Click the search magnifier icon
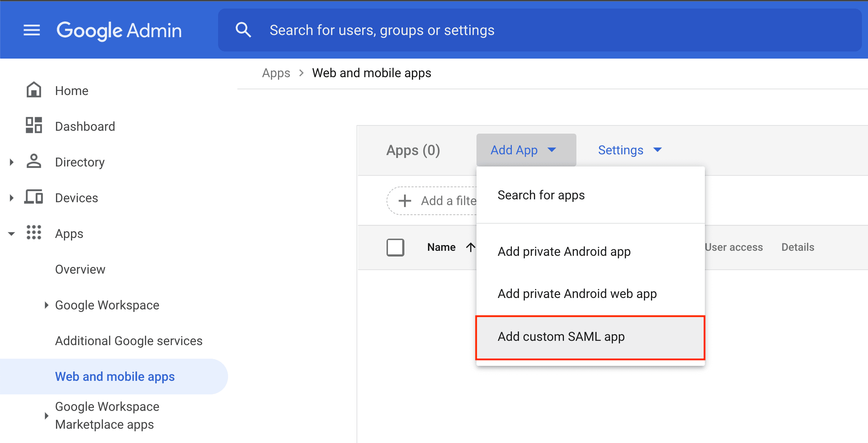Screen dimensions: 868x443 click(243, 30)
